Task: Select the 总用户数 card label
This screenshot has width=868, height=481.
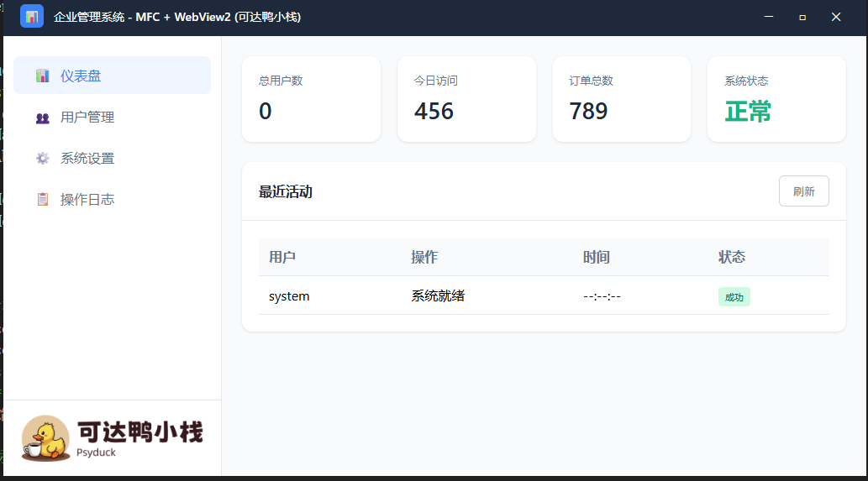Action: coord(281,81)
